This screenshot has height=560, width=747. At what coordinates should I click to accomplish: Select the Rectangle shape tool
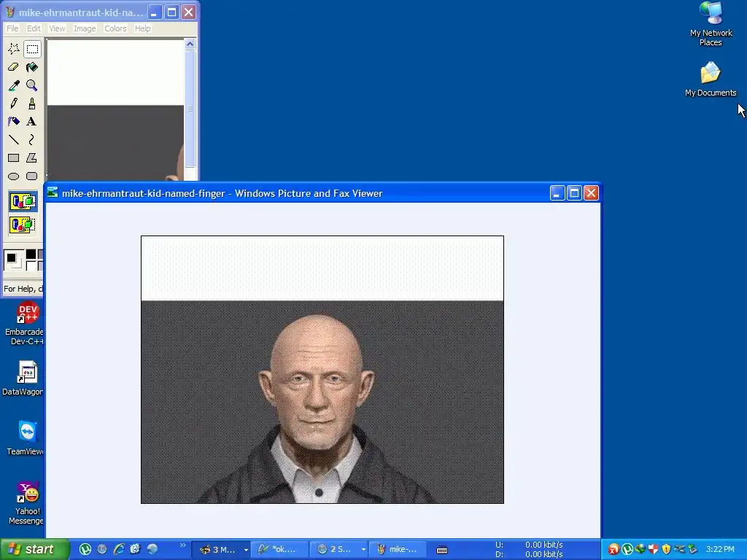(14, 157)
